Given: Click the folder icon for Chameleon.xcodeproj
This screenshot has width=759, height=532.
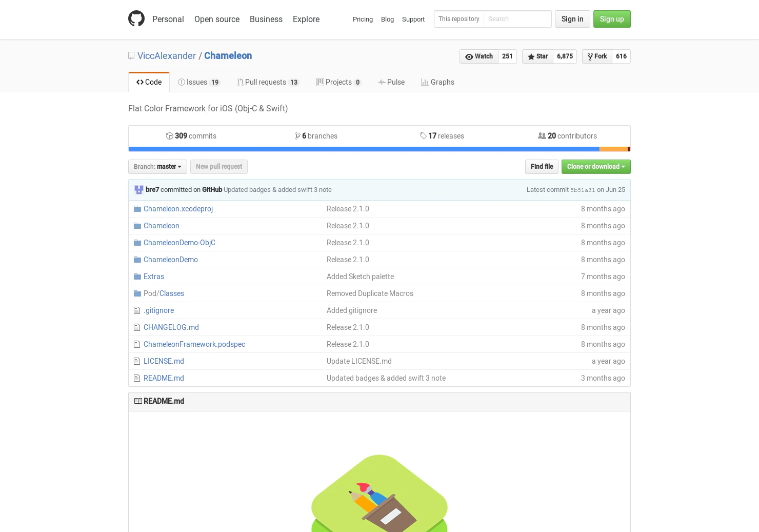Looking at the screenshot, I should (x=137, y=209).
